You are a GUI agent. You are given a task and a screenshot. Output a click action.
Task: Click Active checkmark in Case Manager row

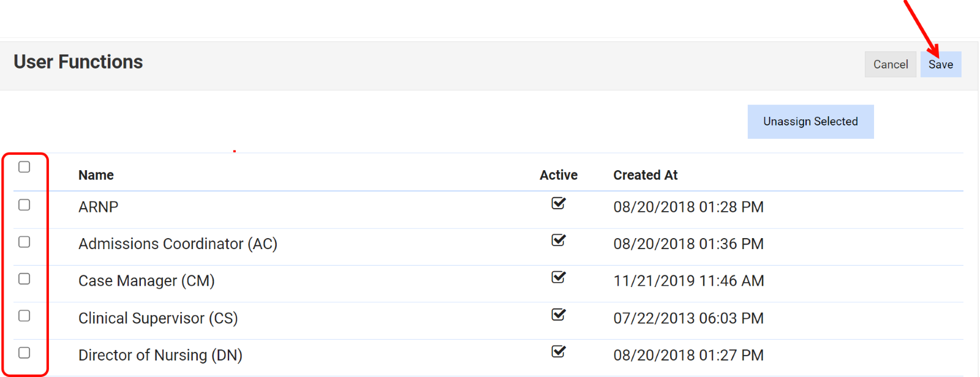point(558,277)
